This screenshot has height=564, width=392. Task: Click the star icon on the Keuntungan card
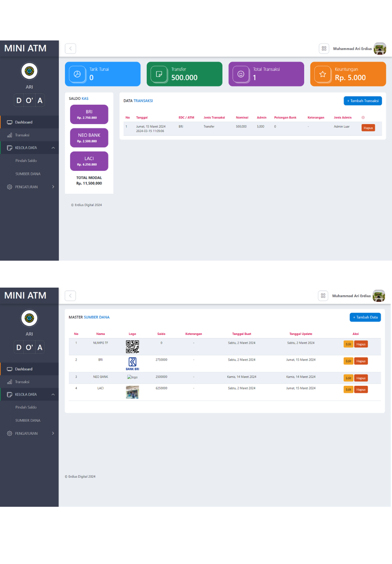coord(322,74)
